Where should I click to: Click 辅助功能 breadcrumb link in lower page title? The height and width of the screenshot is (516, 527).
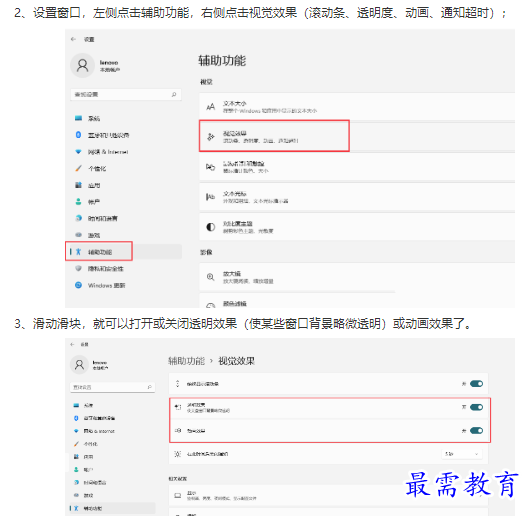click(187, 361)
